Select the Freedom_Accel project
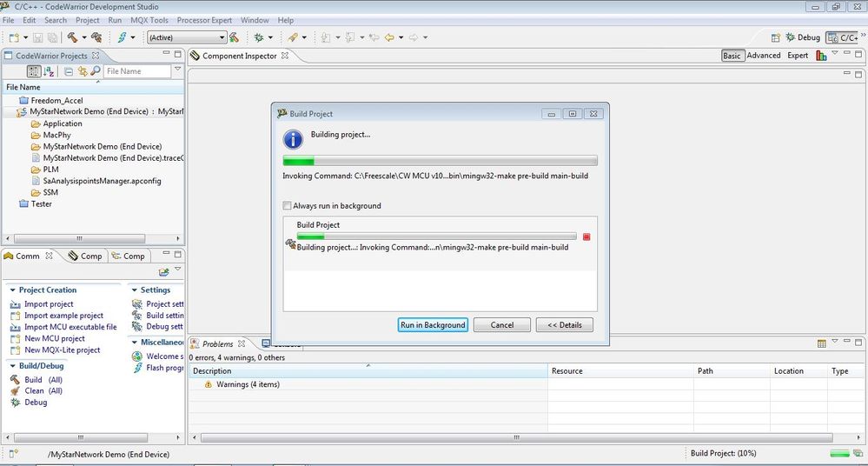Viewport: 868px width, 466px height. coord(57,100)
